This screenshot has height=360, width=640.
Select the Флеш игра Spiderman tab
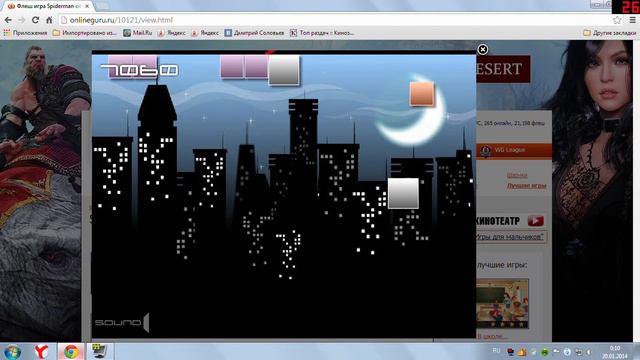coord(48,6)
